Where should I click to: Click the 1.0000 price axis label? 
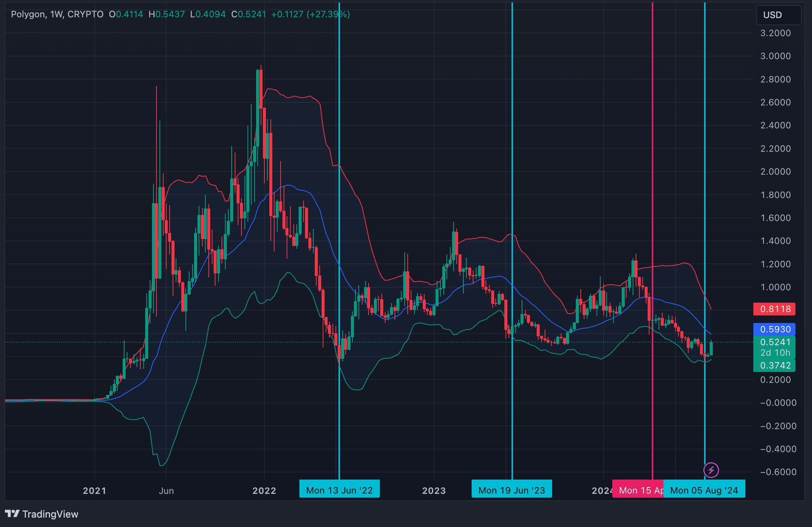[776, 287]
